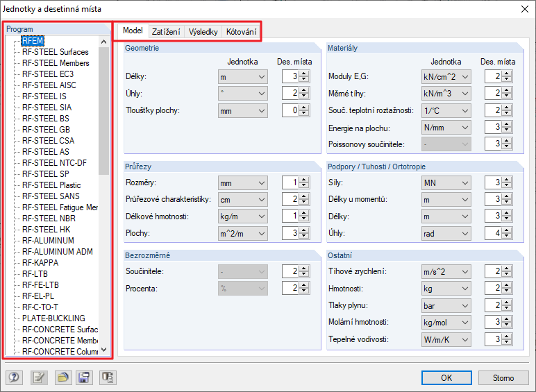This screenshot has width=536, height=392.
Task: Click the rightmost bottom toolbar icon
Action: (x=108, y=377)
